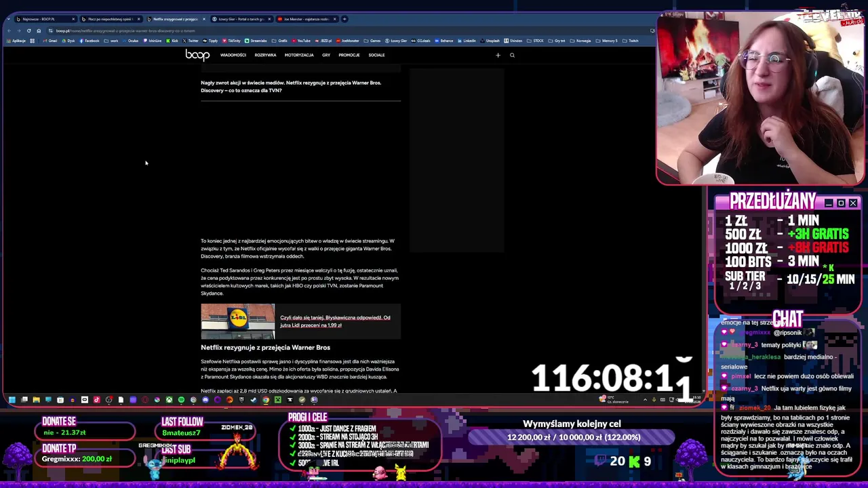Viewport: 868px width, 488px height.
Task: Expand the Twitch bookmarks folder
Action: coord(630,41)
